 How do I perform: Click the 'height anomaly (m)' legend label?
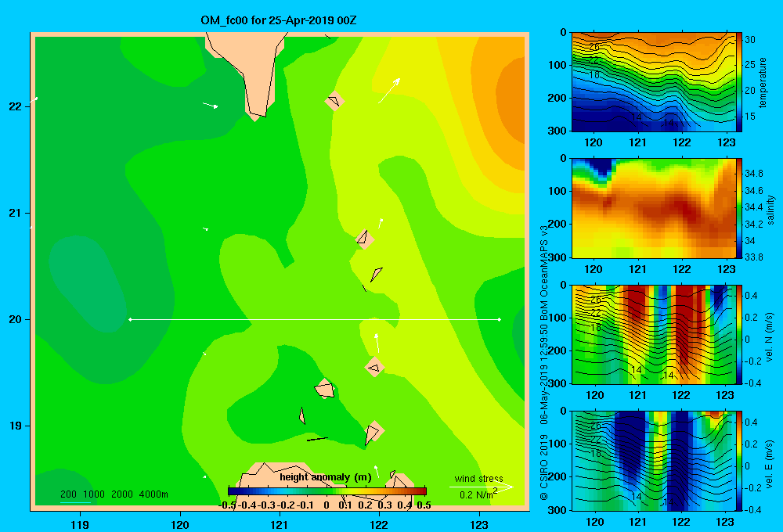pos(326,477)
